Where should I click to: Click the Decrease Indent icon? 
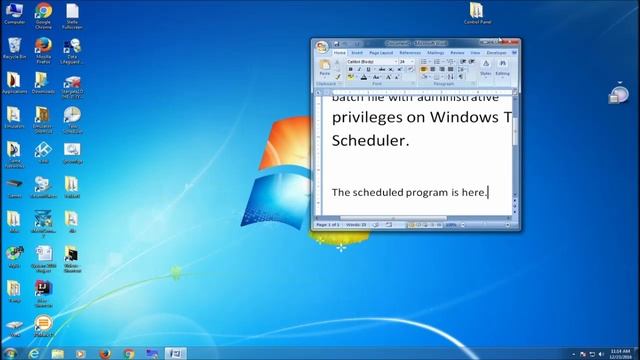463,62
